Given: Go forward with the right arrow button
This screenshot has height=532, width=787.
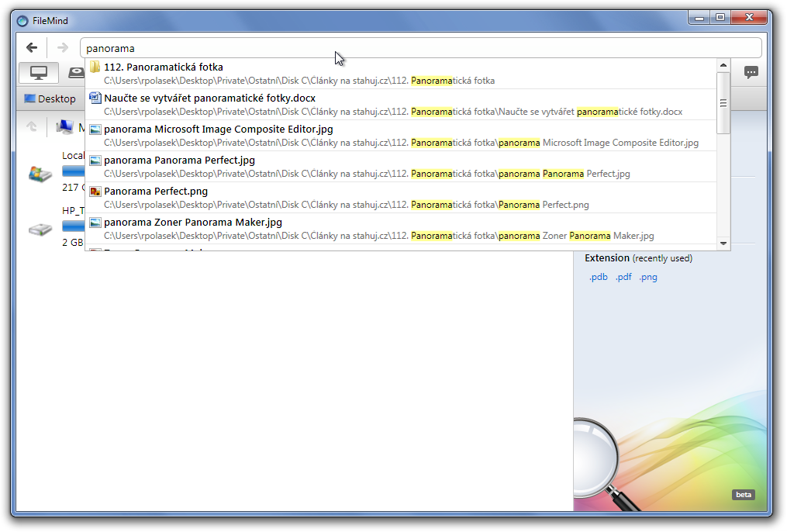Looking at the screenshot, I should (x=62, y=47).
